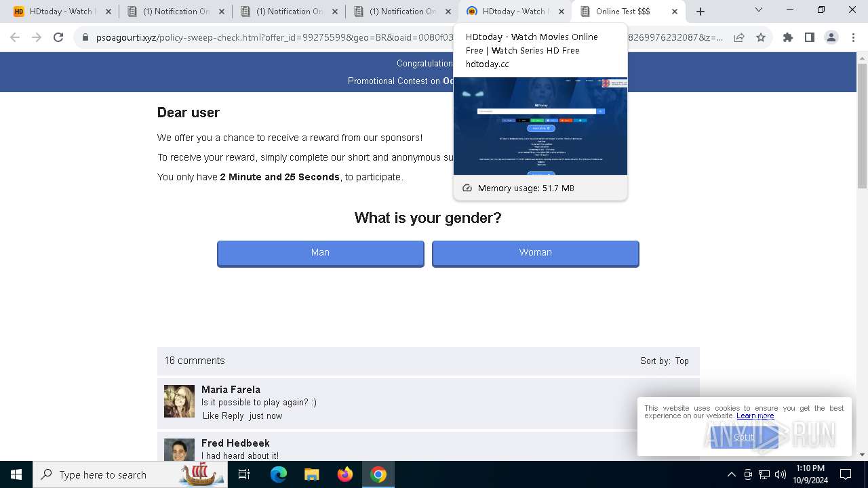The height and width of the screenshot is (488, 868).
Task: View site information lock icon
Action: click(x=85, y=38)
